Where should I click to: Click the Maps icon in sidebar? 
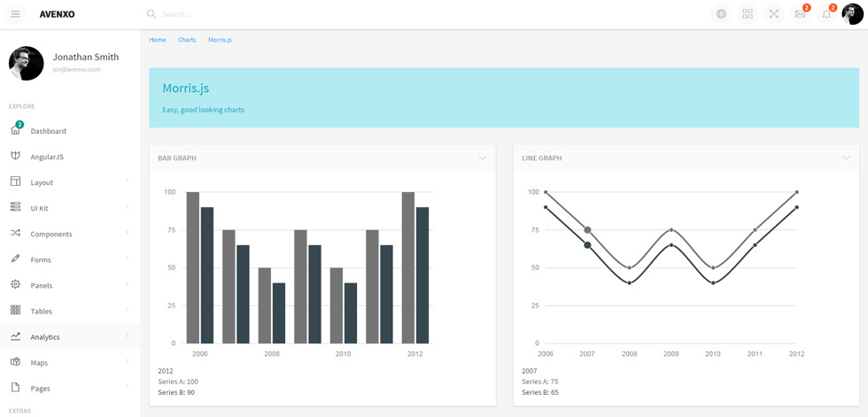point(16,362)
